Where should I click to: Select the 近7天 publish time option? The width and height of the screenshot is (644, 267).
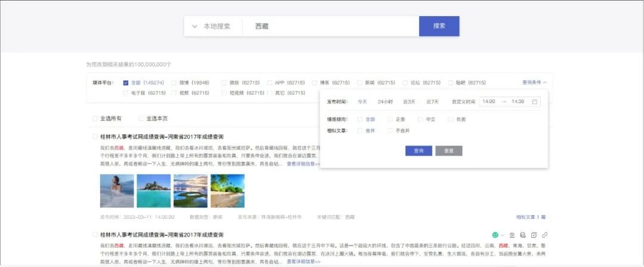click(x=432, y=102)
